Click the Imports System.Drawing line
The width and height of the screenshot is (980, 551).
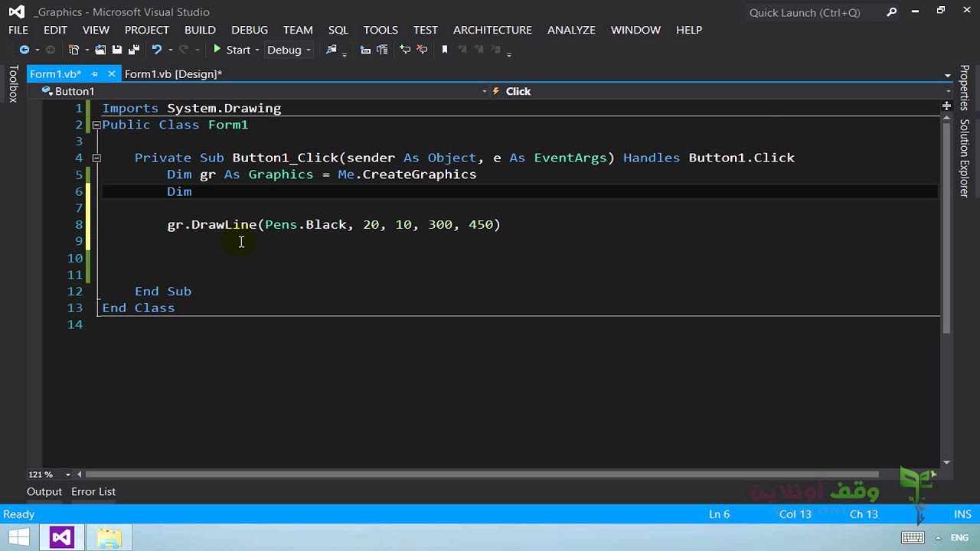pyautogui.click(x=191, y=109)
